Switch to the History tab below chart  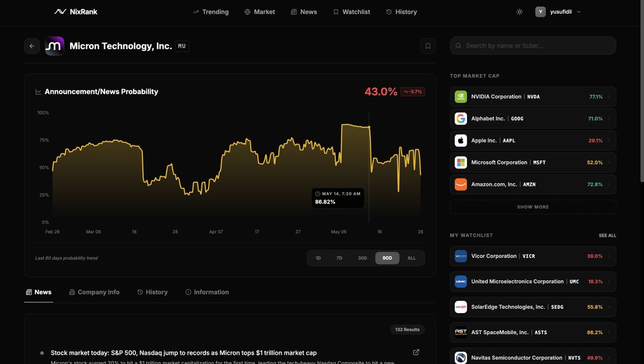[152, 292]
